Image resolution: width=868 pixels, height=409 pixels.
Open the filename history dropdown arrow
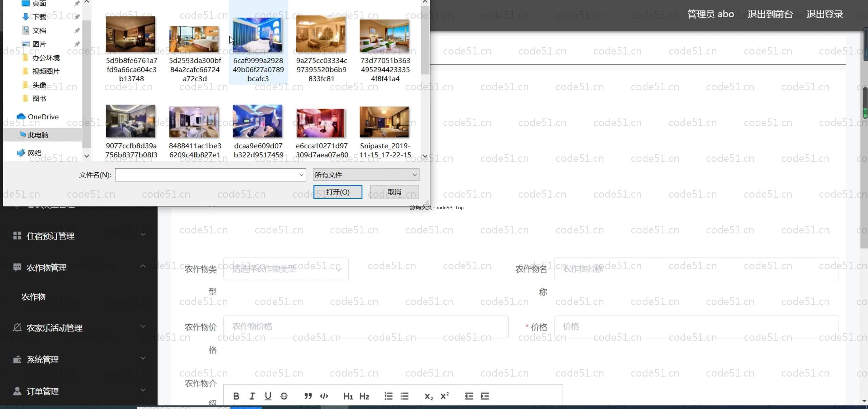point(301,175)
